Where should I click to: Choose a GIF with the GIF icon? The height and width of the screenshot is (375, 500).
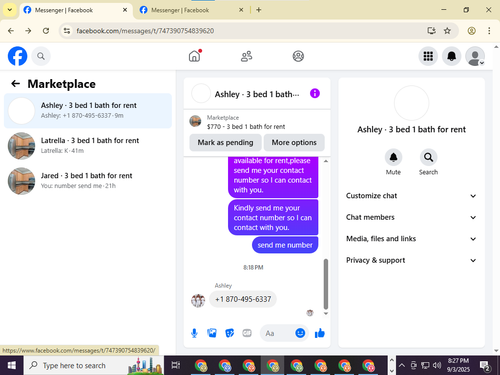247,333
